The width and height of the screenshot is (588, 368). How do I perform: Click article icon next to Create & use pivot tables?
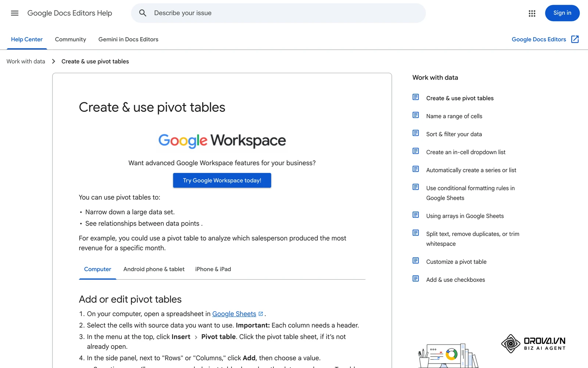(416, 97)
